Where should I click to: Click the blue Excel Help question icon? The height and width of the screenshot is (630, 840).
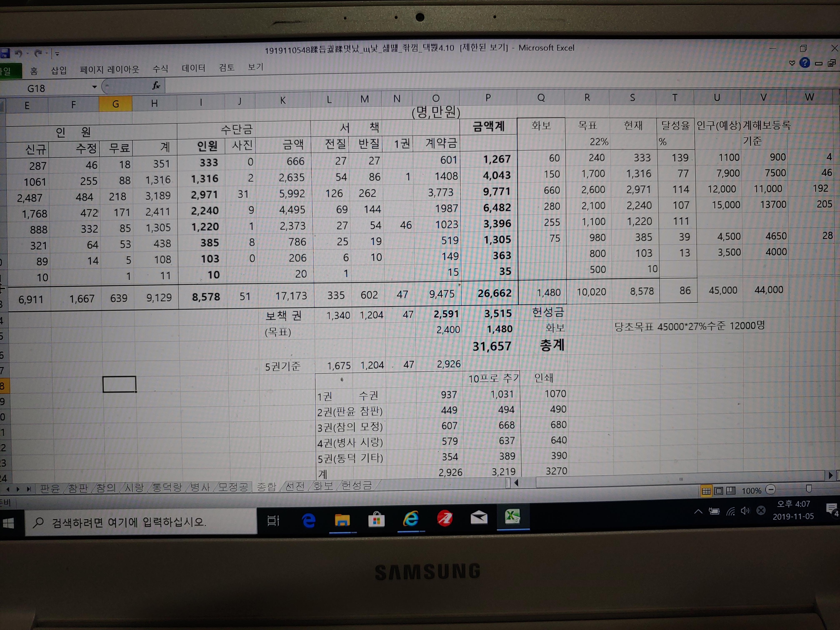coord(804,63)
